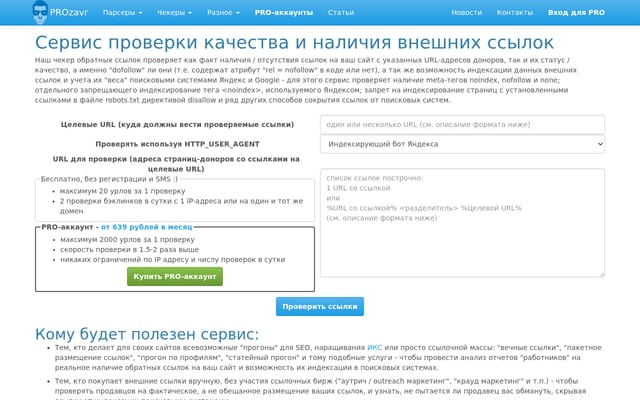Click the 'URL для проверки' label text
This screenshot has height=400, width=640.
point(176,164)
